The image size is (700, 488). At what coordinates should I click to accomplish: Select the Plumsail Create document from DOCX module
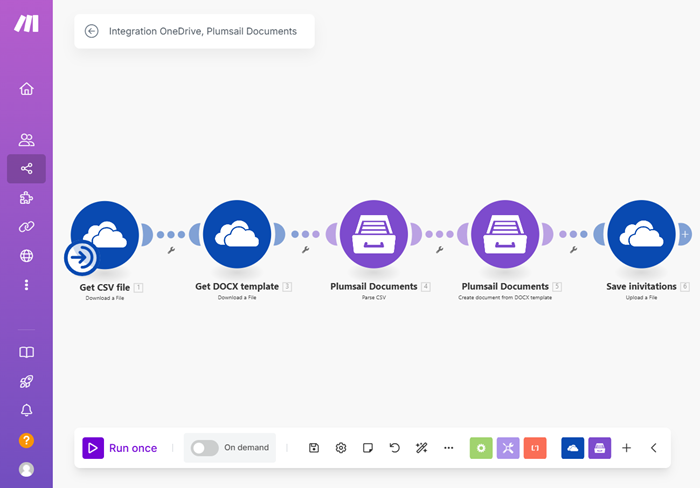pyautogui.click(x=505, y=234)
